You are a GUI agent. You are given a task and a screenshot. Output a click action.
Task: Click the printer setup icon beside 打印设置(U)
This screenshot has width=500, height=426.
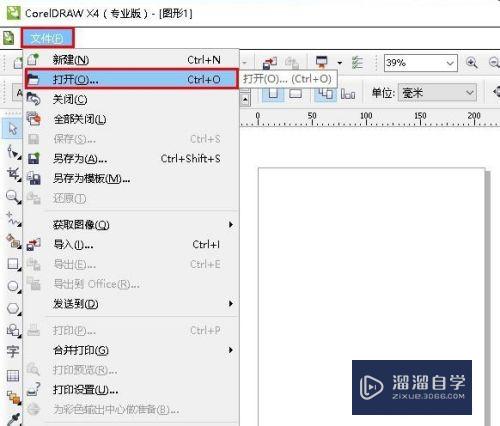34,389
